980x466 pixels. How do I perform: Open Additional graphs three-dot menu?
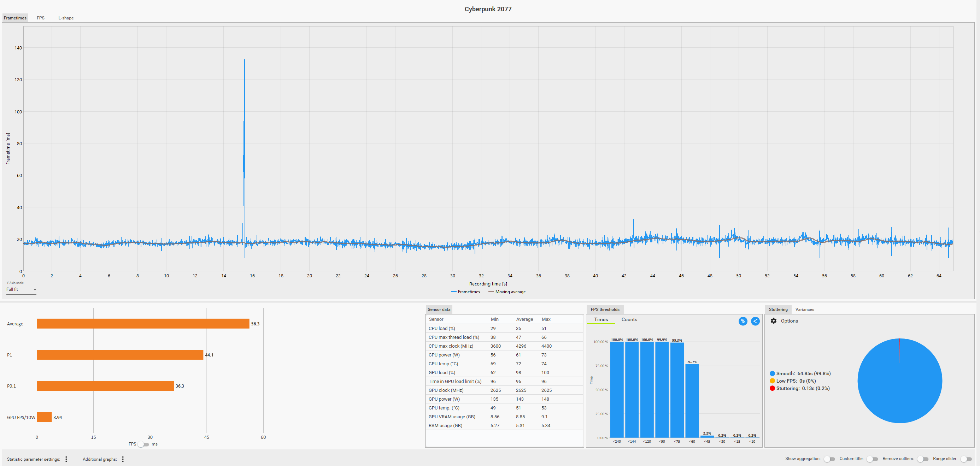pyautogui.click(x=123, y=459)
